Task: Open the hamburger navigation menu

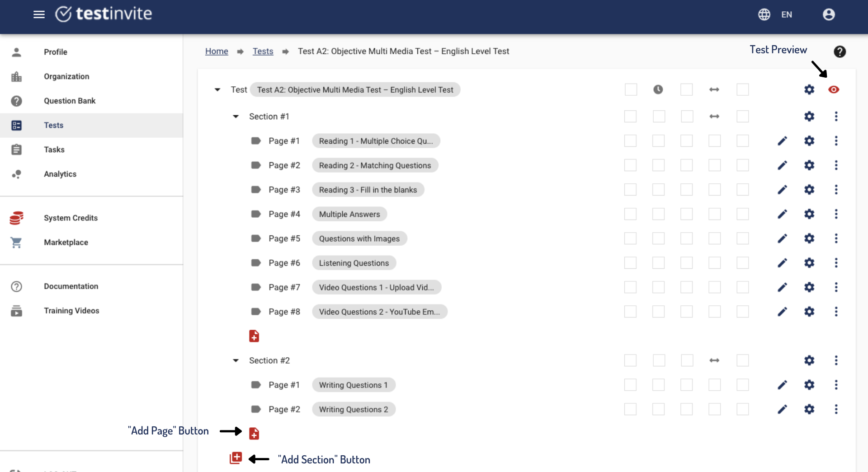Action: click(x=39, y=14)
